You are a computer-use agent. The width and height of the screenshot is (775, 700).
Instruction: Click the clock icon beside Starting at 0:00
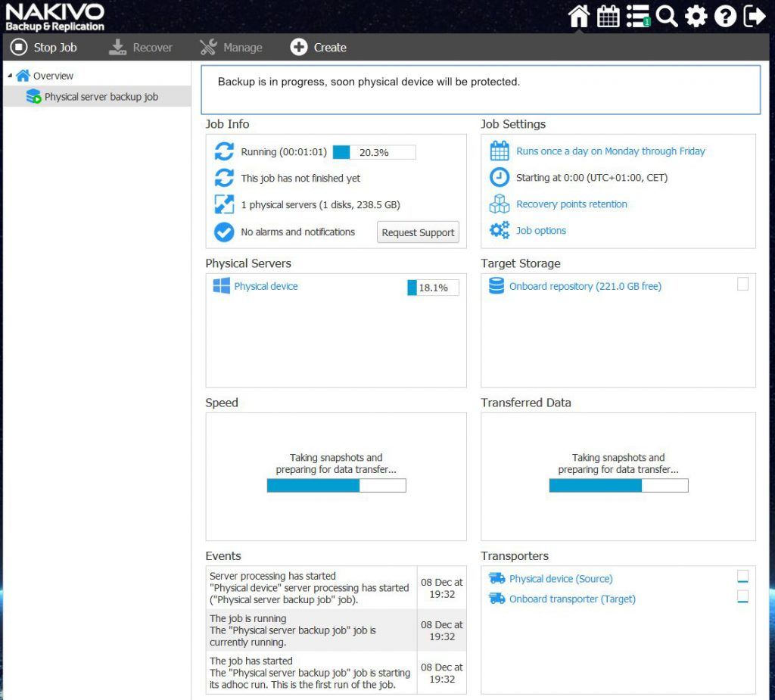click(500, 177)
